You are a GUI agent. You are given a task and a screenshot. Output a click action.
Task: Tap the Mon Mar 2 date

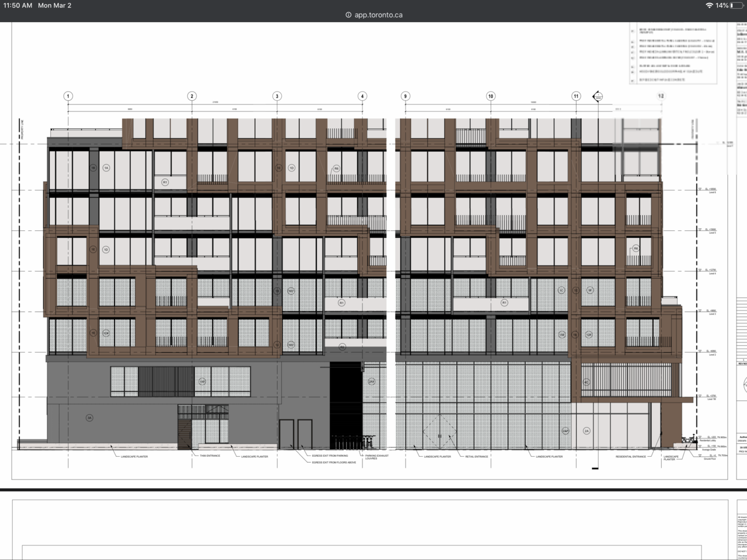(55, 5)
